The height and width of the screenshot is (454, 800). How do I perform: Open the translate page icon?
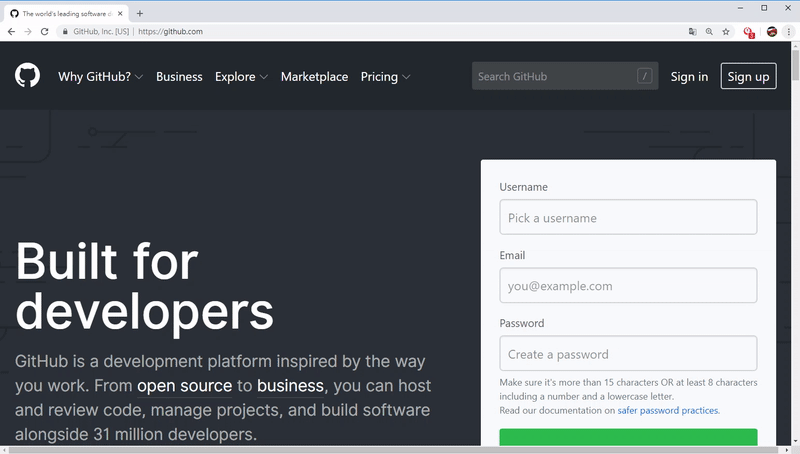(x=692, y=32)
